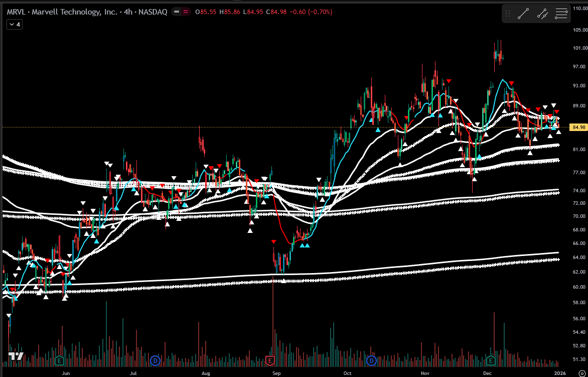Click the L84.95 low value in header
The image size is (588, 377).
click(x=253, y=12)
